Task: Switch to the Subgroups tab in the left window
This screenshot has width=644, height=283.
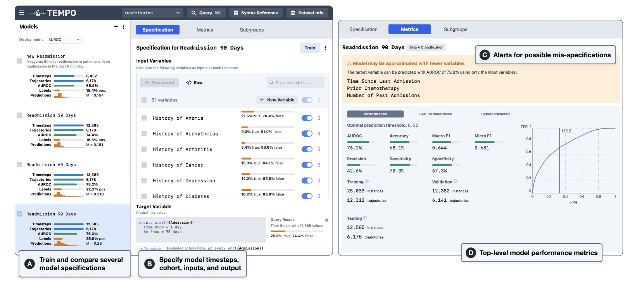Action: click(252, 30)
